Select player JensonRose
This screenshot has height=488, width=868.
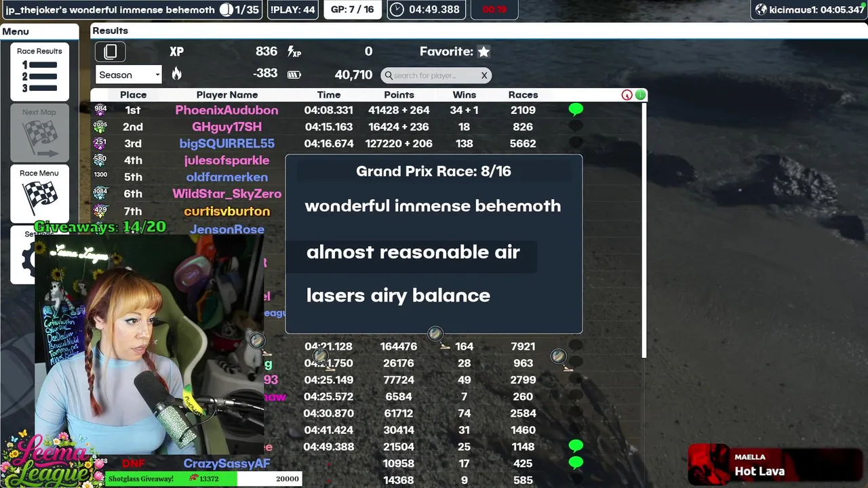pos(226,229)
